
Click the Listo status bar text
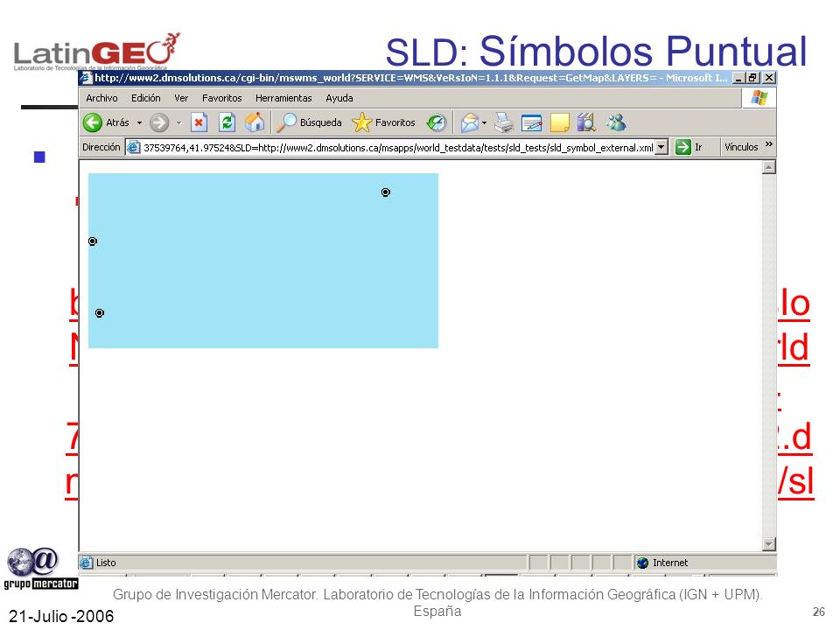106,563
